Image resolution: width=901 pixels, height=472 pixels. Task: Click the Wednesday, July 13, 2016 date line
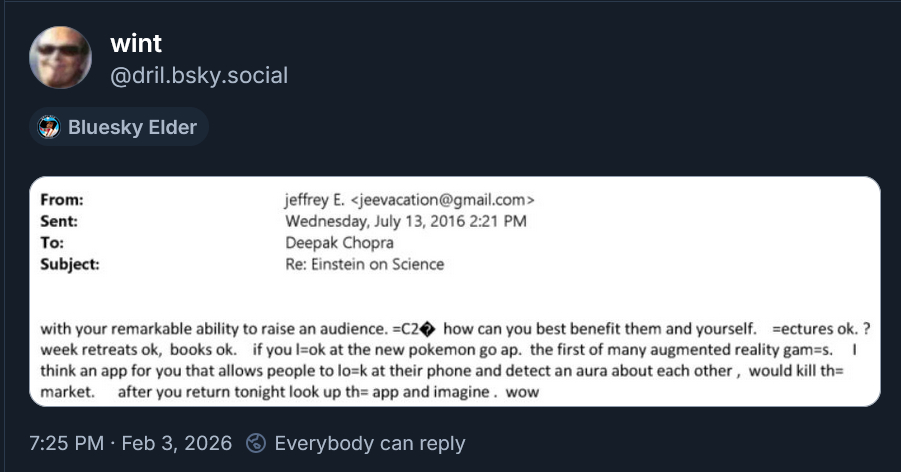(405, 221)
